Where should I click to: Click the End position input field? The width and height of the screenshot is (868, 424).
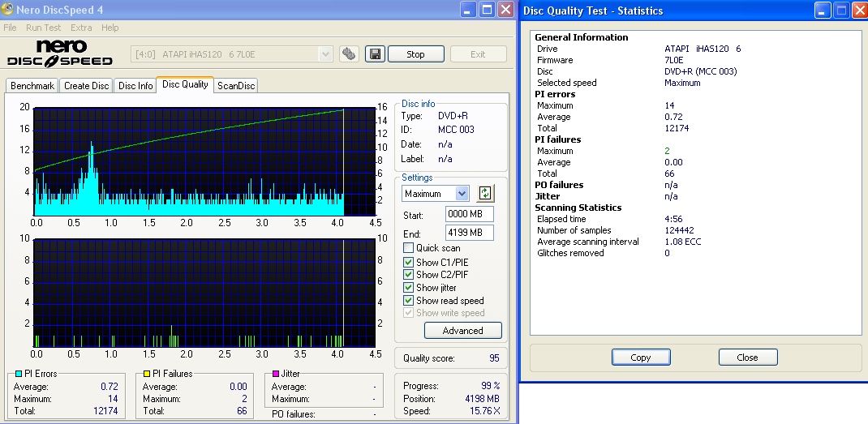click(x=469, y=233)
